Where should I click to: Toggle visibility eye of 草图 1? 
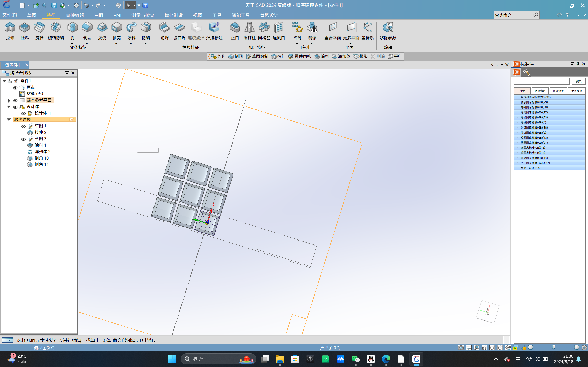(x=23, y=126)
